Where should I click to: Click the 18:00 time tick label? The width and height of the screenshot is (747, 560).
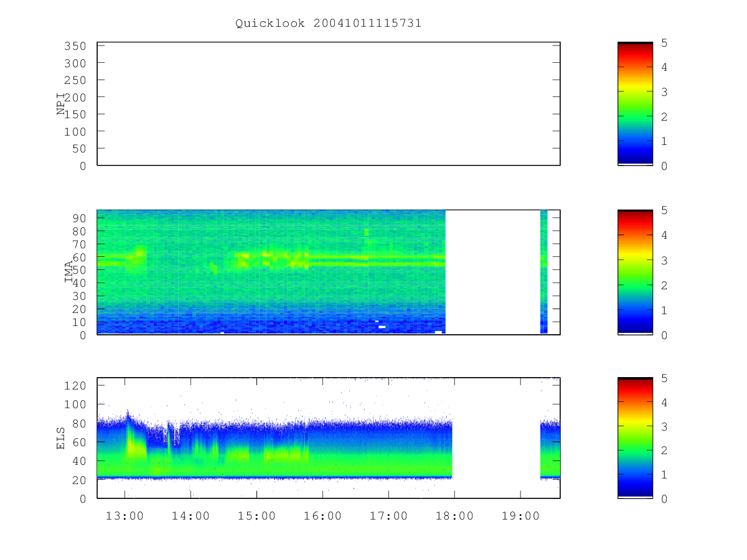click(x=454, y=516)
